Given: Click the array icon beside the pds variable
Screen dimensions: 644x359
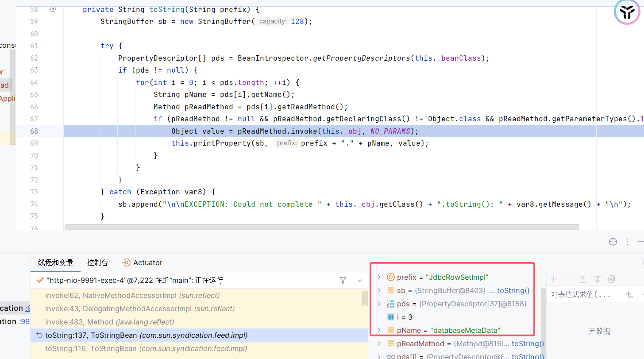Looking at the screenshot, I should [390, 304].
